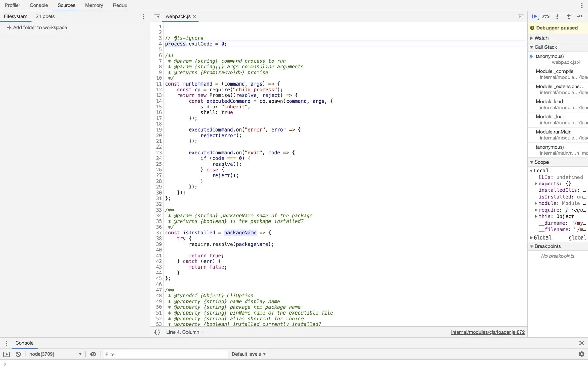588x368 pixels.
Task: Expand the module variable in Scope
Action: 536,203
